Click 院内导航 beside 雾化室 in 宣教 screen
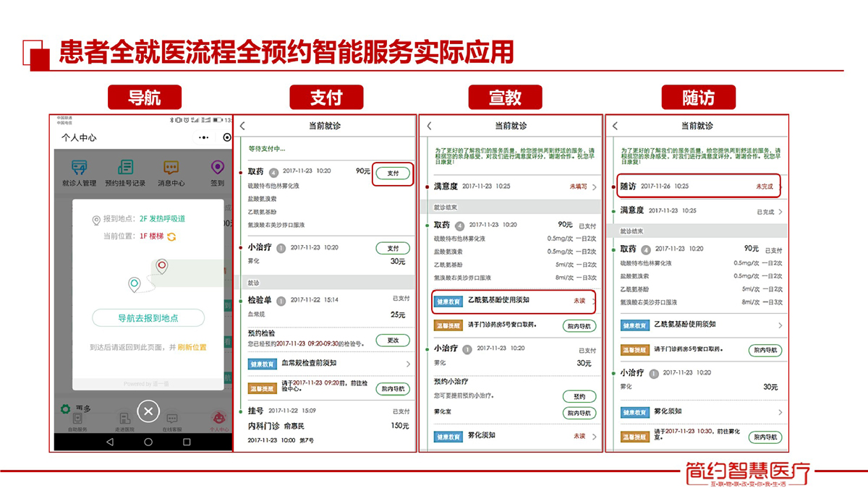 580,413
